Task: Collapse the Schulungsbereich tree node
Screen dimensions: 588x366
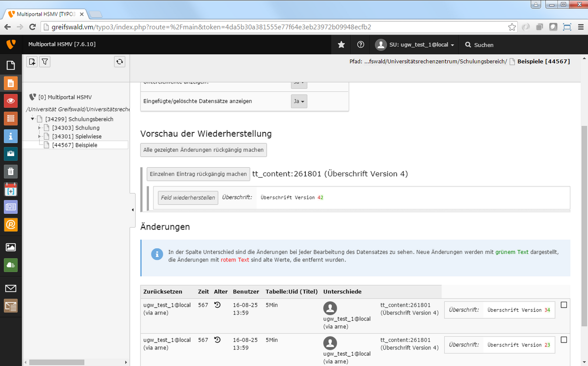Action: point(32,119)
